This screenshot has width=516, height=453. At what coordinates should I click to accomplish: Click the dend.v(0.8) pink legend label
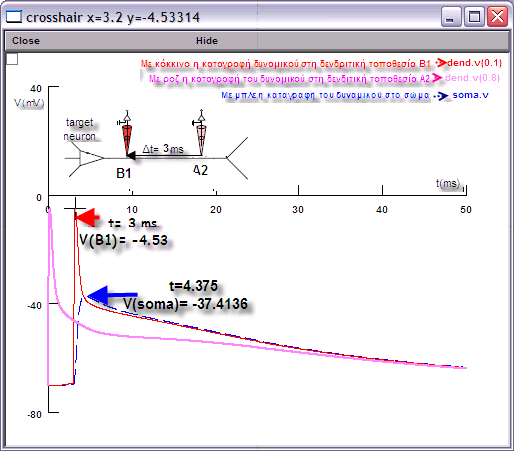click(x=472, y=78)
